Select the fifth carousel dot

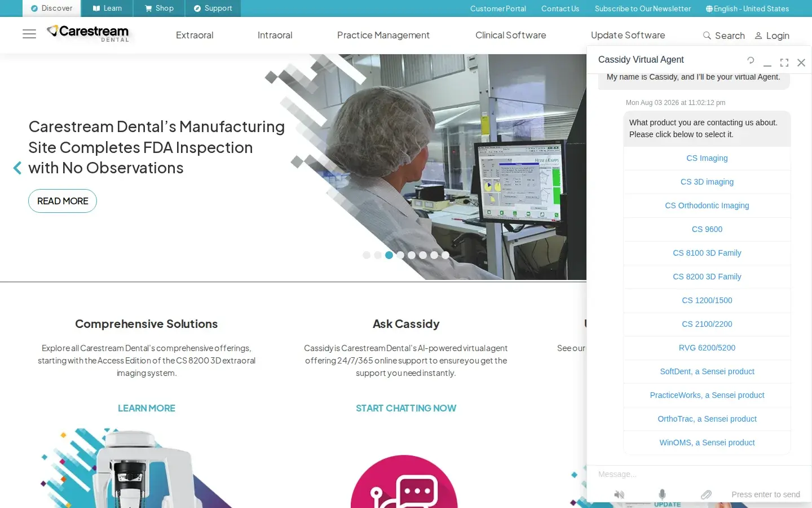pyautogui.click(x=412, y=255)
